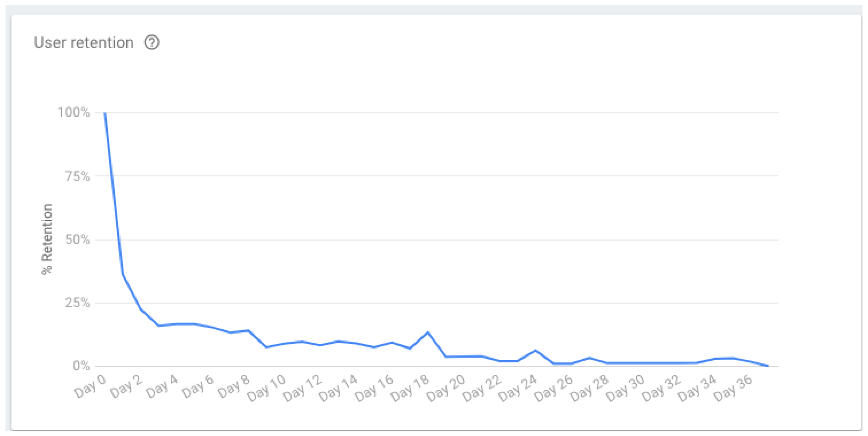868x436 pixels.
Task: Click the Day 10 axis label
Action: [266, 388]
